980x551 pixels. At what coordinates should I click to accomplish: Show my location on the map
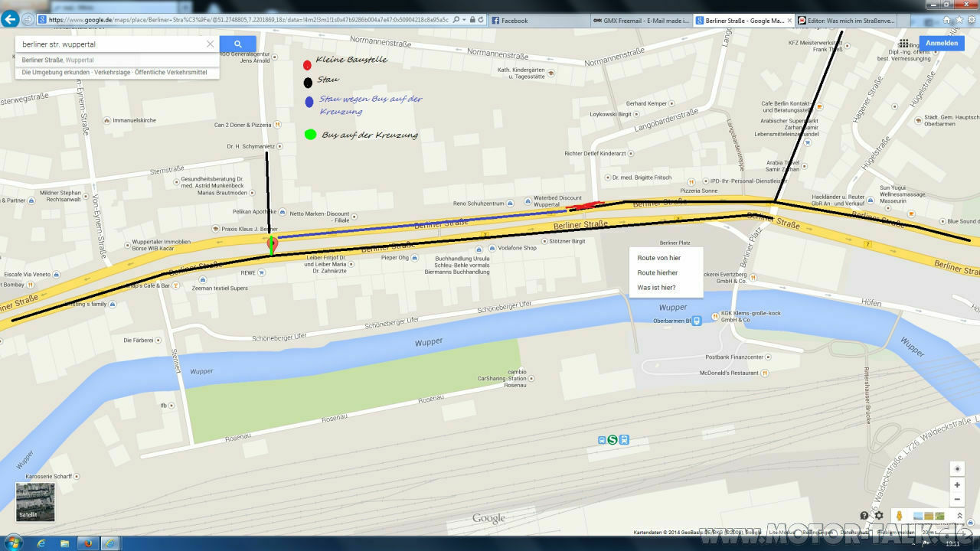coord(957,468)
